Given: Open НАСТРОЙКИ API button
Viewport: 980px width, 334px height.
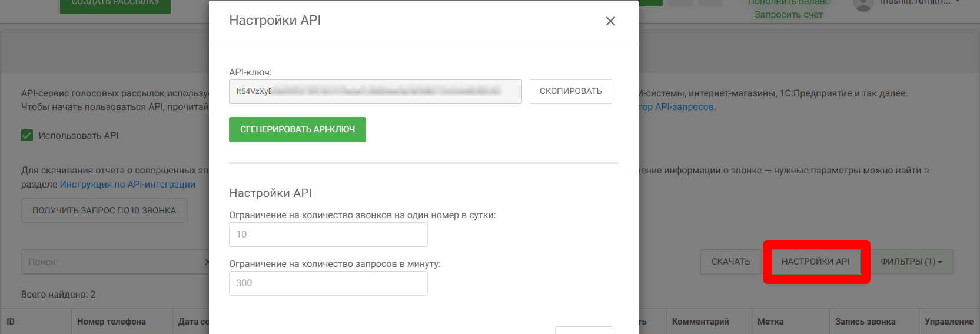Looking at the screenshot, I should tap(815, 262).
